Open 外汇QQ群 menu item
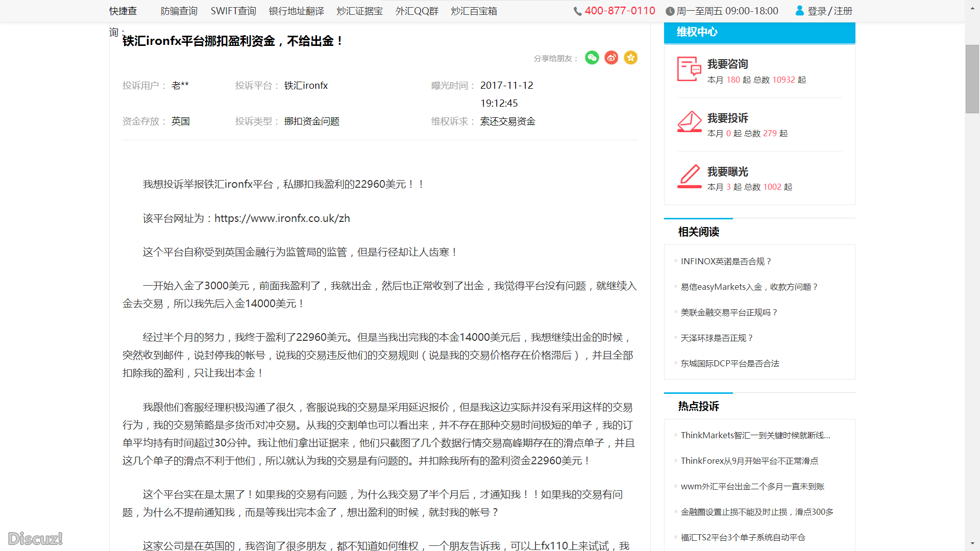 417,11
